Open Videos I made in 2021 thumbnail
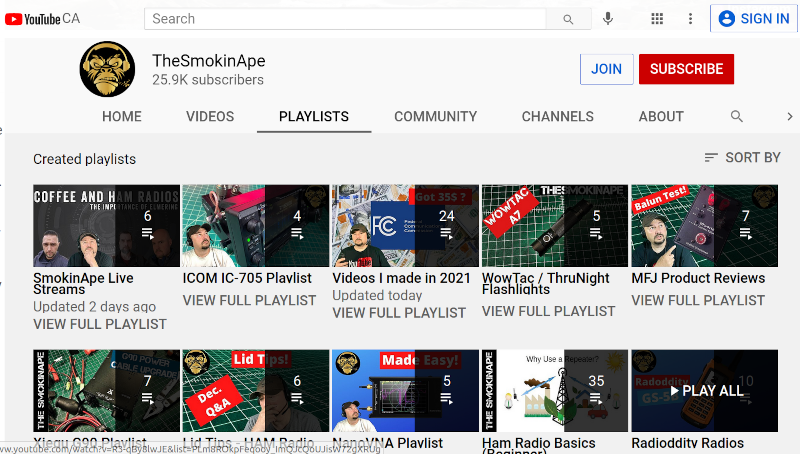 point(405,225)
